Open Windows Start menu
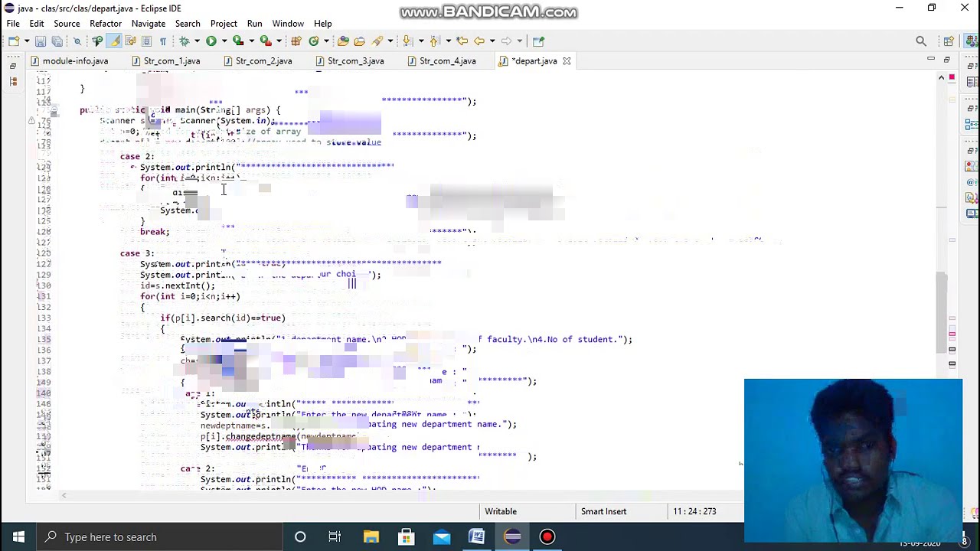The width and height of the screenshot is (980, 551). pos(18,537)
